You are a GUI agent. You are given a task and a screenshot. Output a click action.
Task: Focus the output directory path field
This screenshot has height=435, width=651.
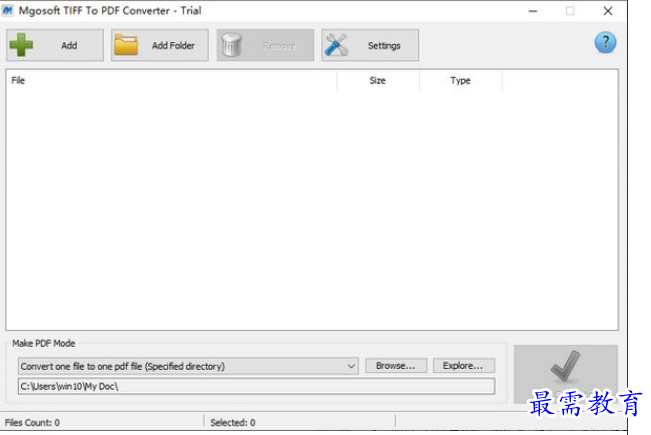pyautogui.click(x=256, y=386)
